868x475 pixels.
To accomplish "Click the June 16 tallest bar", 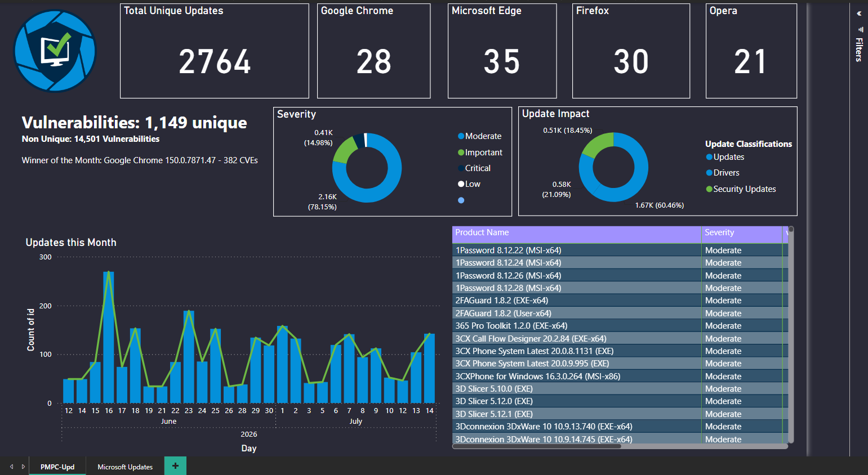I will click(109, 337).
